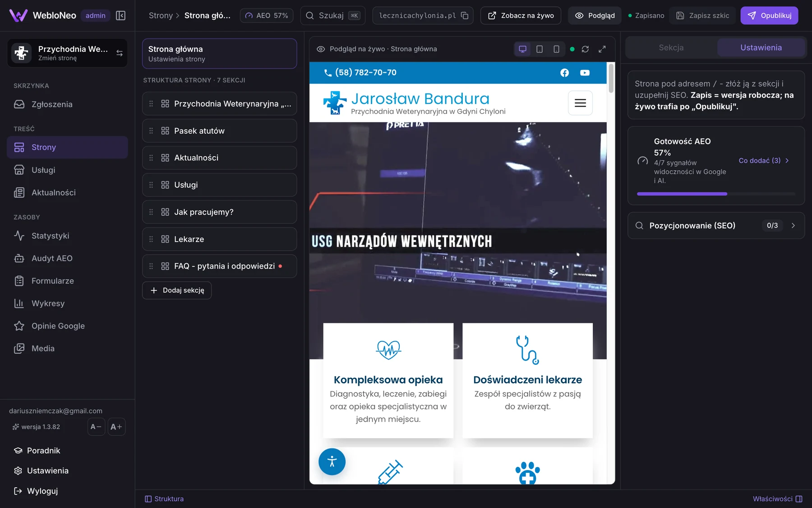Open the accessibility widget button
Screen dimensions: 812x508
(x=332, y=461)
